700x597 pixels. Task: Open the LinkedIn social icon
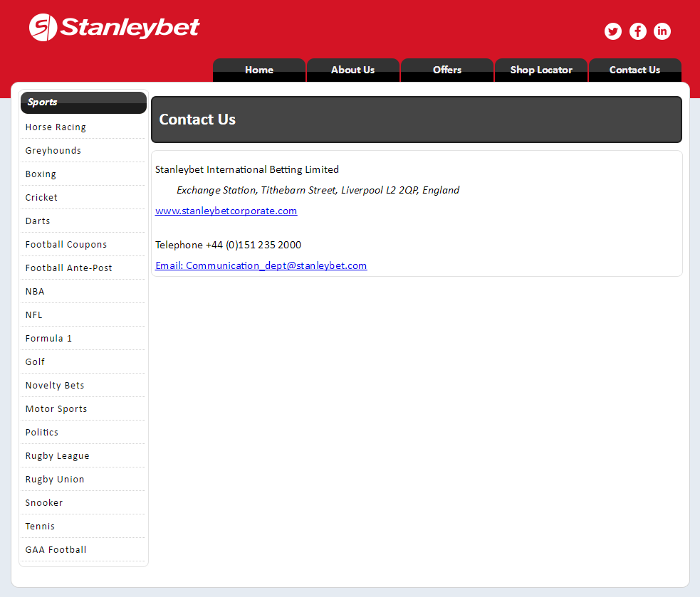662,31
